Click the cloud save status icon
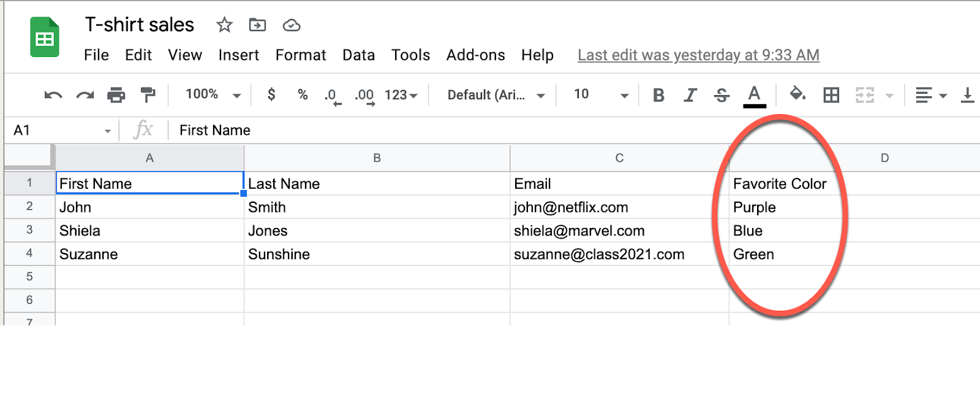 [x=292, y=25]
